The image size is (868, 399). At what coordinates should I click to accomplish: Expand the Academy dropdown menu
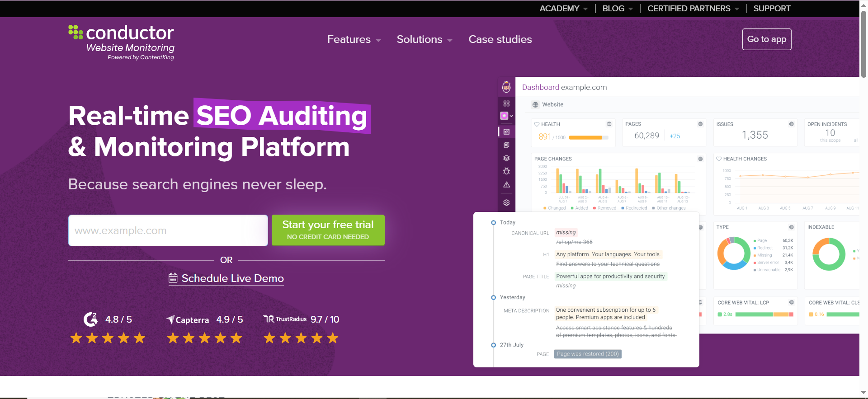click(563, 9)
